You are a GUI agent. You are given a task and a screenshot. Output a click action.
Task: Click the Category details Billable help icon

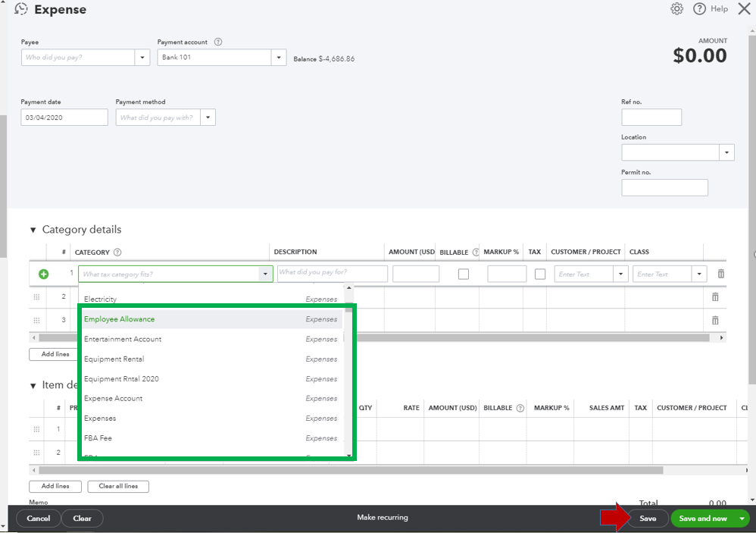pyautogui.click(x=476, y=252)
